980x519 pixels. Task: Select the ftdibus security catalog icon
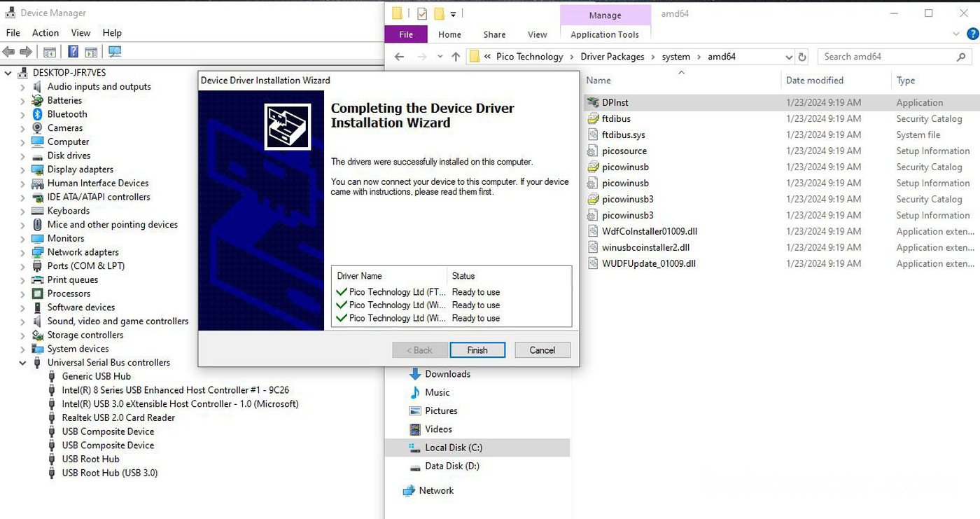click(x=593, y=118)
